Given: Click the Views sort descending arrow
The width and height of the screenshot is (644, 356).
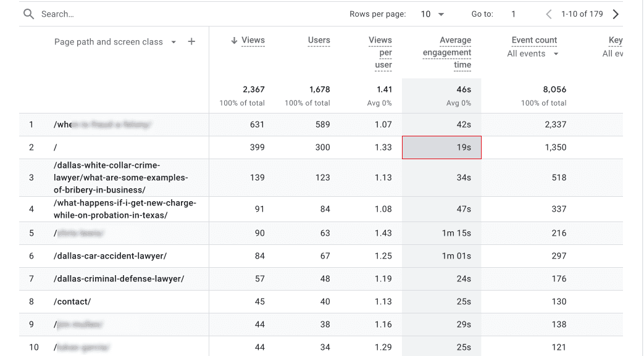Looking at the screenshot, I should tap(234, 40).
